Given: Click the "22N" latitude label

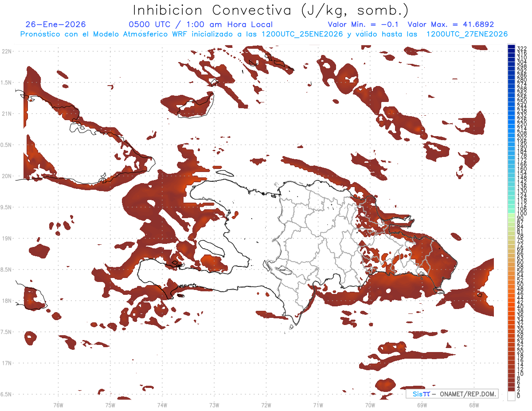Looking at the screenshot, I should click(7, 51).
